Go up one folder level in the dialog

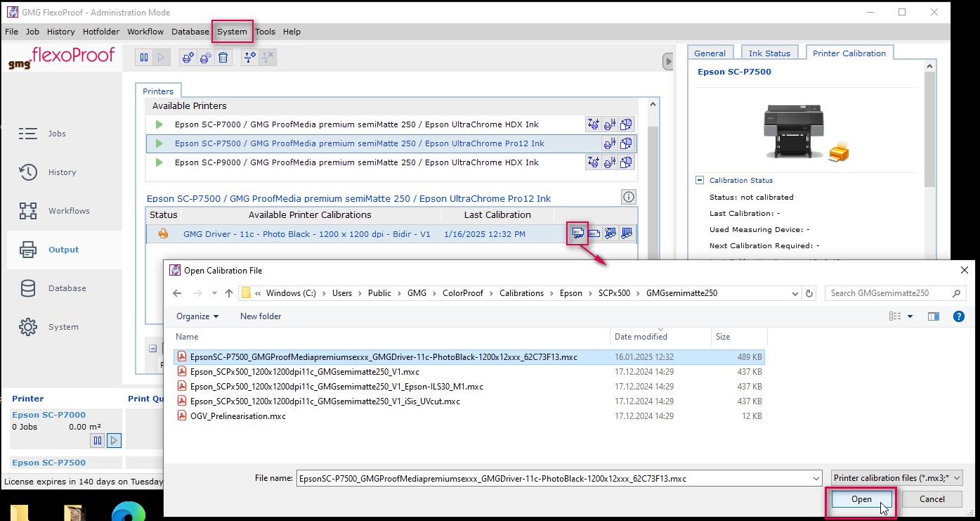point(228,293)
